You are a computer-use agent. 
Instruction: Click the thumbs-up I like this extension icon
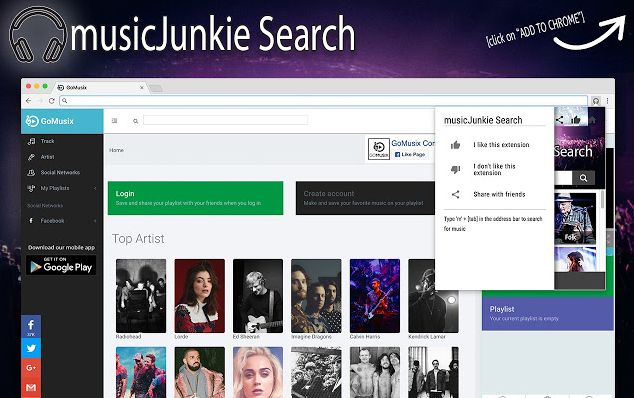(x=455, y=145)
